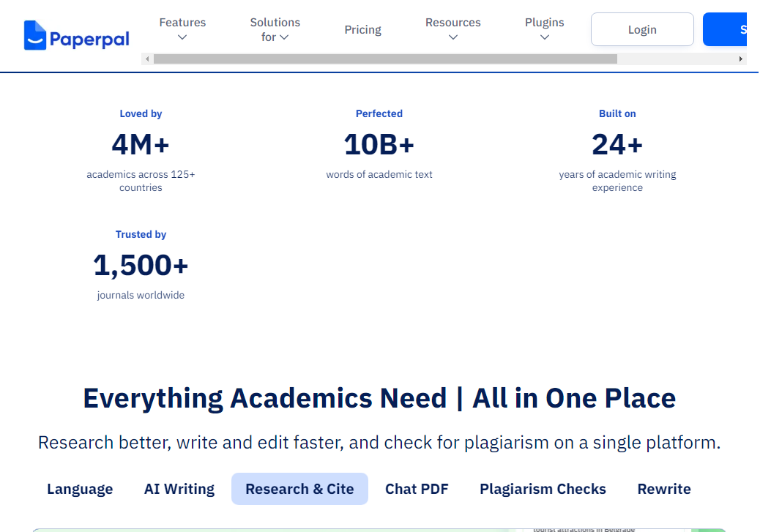
Task: Select the Research & Cite tab
Action: pyautogui.click(x=299, y=489)
